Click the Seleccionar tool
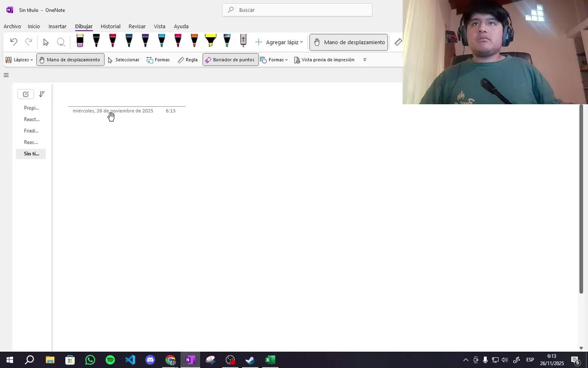588x368 pixels. tap(124, 60)
